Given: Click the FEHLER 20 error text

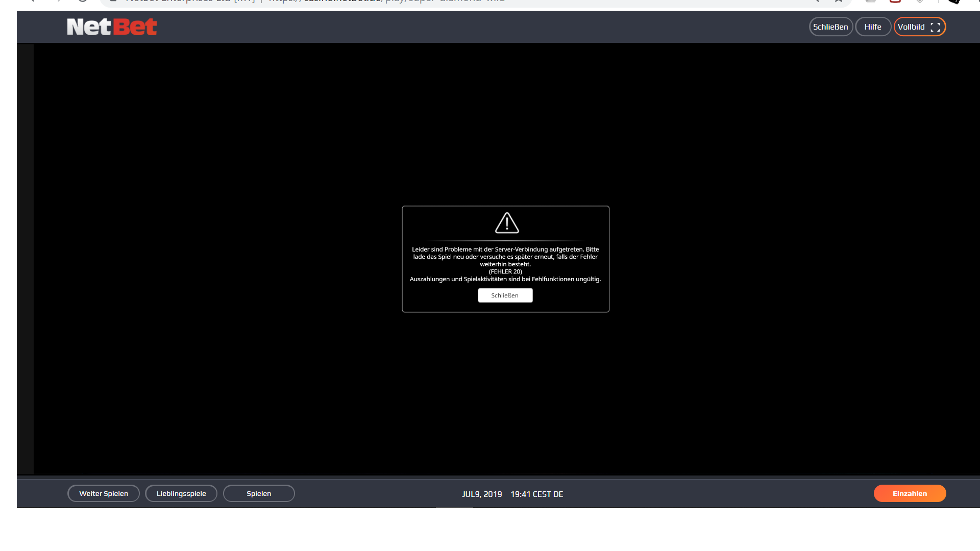Looking at the screenshot, I should (505, 271).
